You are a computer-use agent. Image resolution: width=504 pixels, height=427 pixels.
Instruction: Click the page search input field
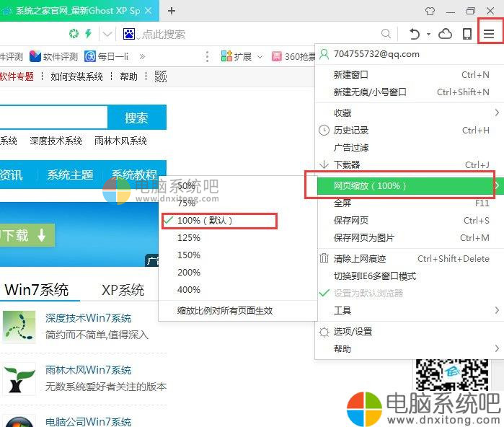coord(53,118)
